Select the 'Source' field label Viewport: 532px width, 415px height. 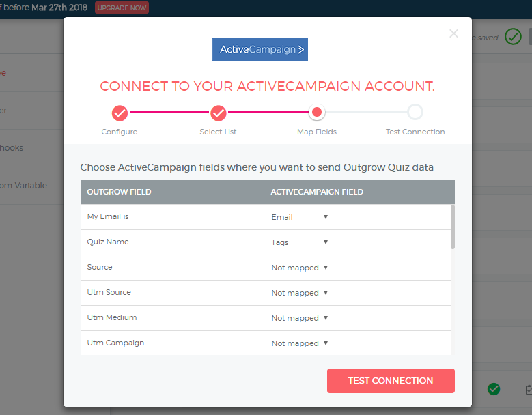pyautogui.click(x=100, y=267)
